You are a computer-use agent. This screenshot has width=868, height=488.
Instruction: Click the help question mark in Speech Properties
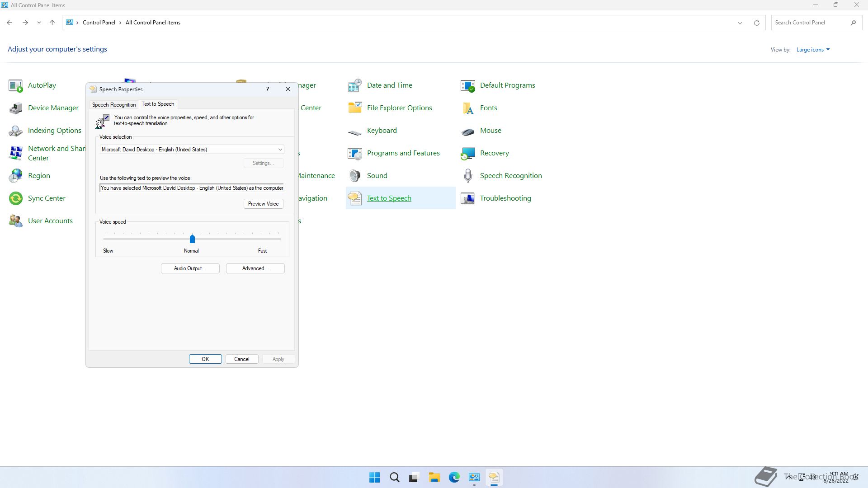(x=268, y=89)
